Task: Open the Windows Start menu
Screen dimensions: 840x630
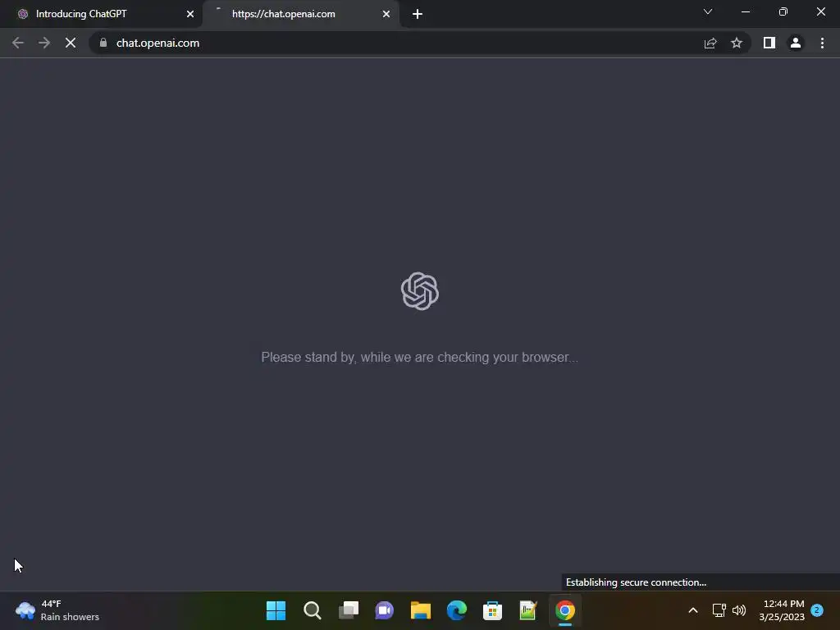Action: pos(276,610)
